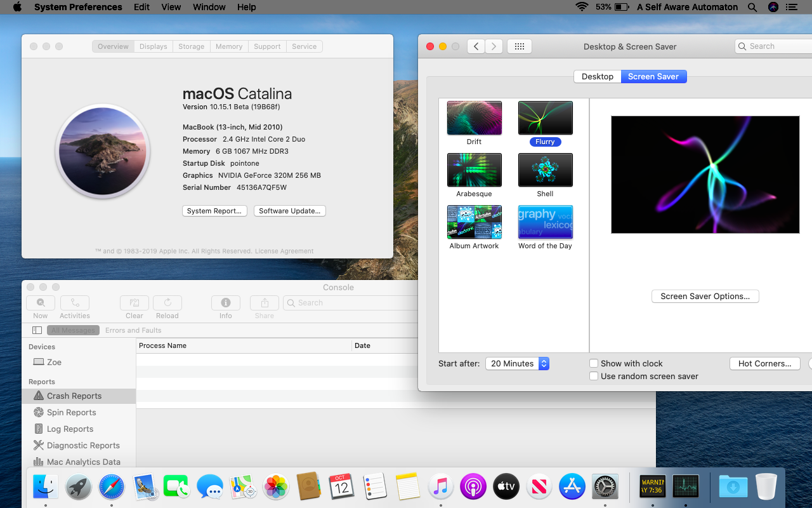Select device Zoe in Console sidebar
Image resolution: width=812 pixels, height=508 pixels.
(x=79, y=362)
